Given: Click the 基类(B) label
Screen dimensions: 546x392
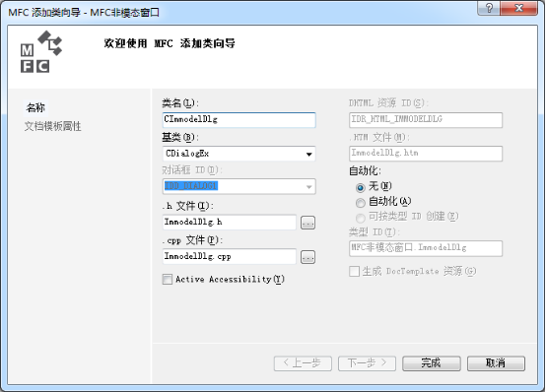Looking at the screenshot, I should pos(180,138).
